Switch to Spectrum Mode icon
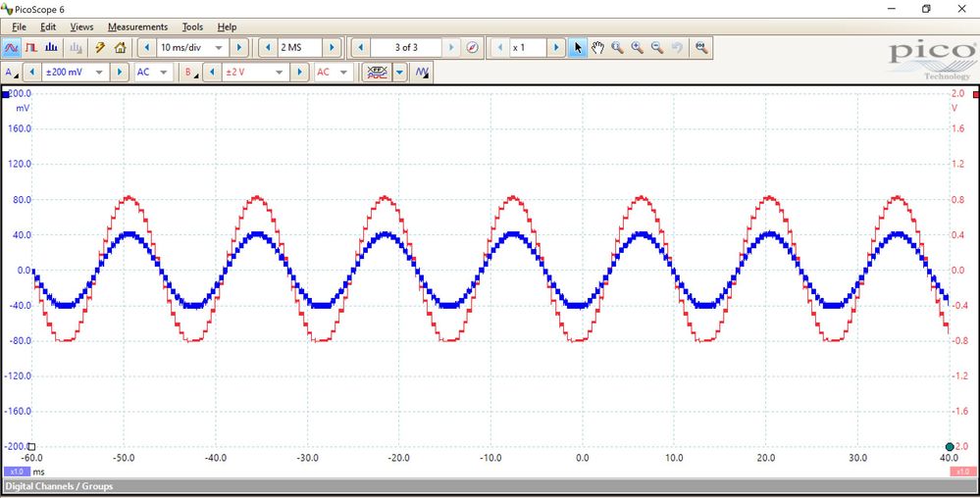Screen dimensions: 980x498 pos(51,47)
